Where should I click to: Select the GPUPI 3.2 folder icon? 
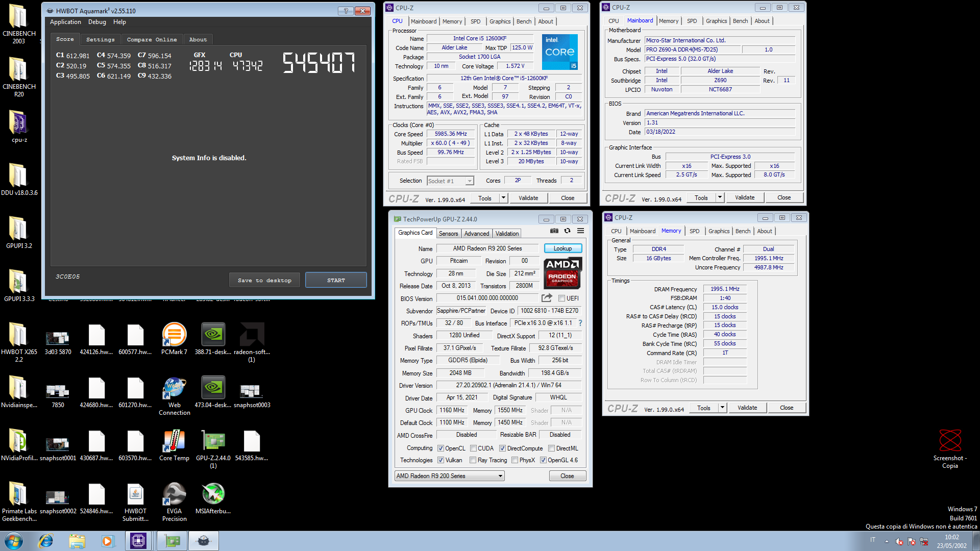point(19,233)
